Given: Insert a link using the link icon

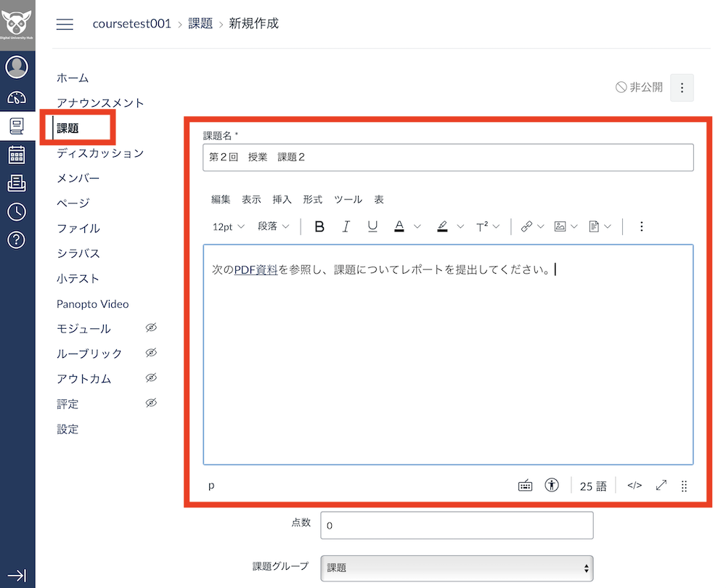Looking at the screenshot, I should pos(528,226).
